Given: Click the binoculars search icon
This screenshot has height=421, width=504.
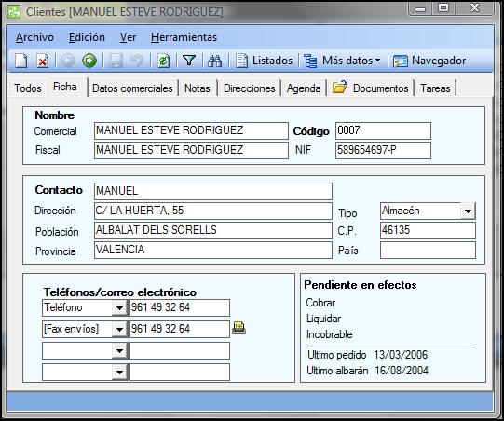Looking at the screenshot, I should click(x=214, y=61).
